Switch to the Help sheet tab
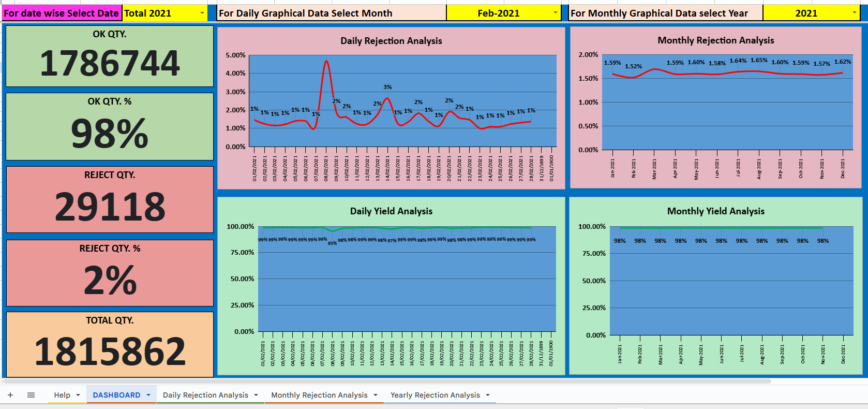This screenshot has width=868, height=409. point(62,395)
